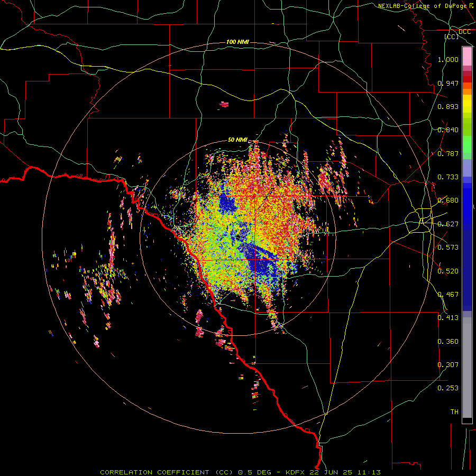Click the 0.467 scale value
The width and height of the screenshot is (476, 476).
tap(448, 295)
